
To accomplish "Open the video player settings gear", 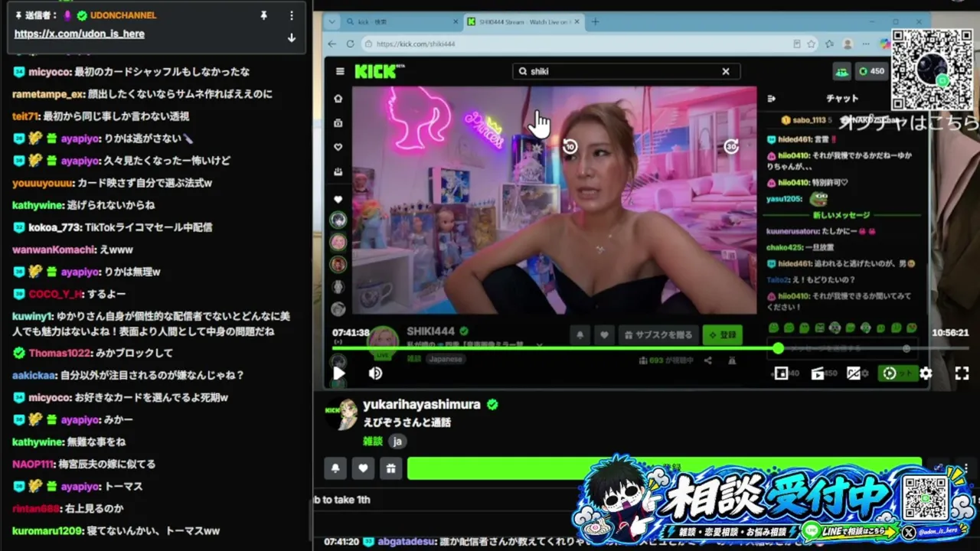I will click(926, 373).
